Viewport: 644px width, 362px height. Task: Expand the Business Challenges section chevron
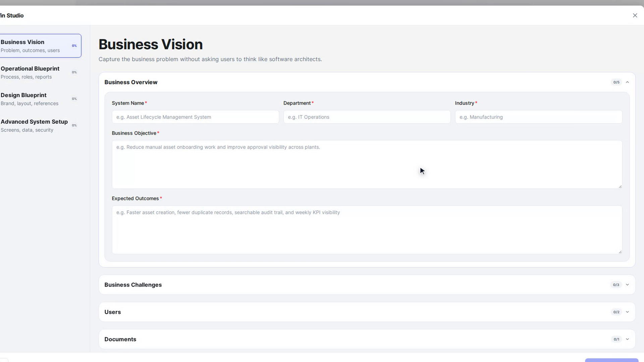tap(627, 285)
